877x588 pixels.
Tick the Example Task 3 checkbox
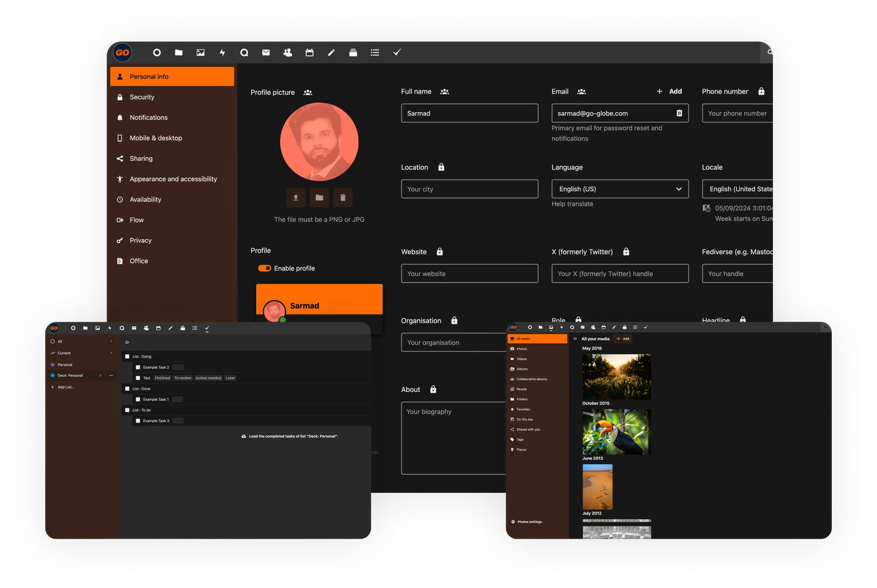(x=138, y=421)
